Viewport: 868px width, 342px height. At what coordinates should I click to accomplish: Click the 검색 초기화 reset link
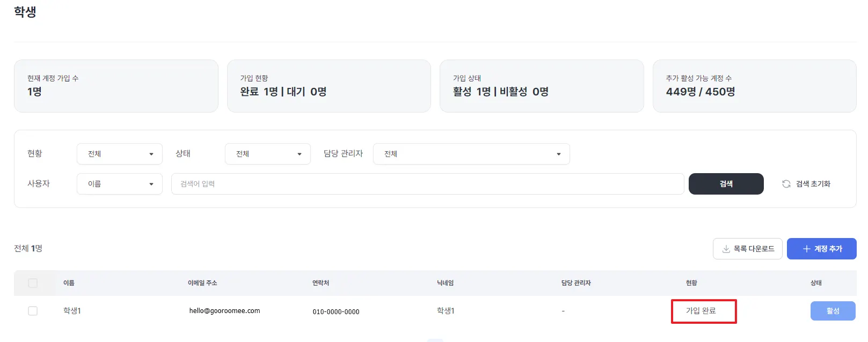click(813, 184)
